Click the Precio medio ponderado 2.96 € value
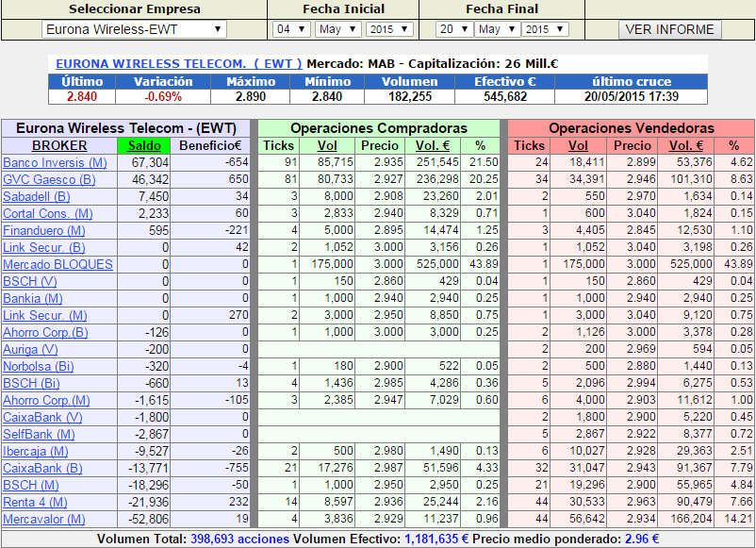756x548 pixels. (642, 539)
